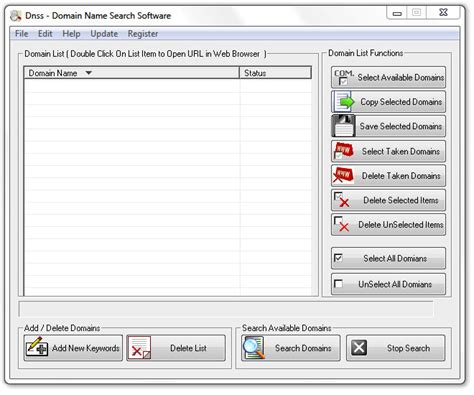This screenshot has width=474, height=395.
Task: Click the crossed red tag Delete Taken Domains icon
Action: [343, 175]
